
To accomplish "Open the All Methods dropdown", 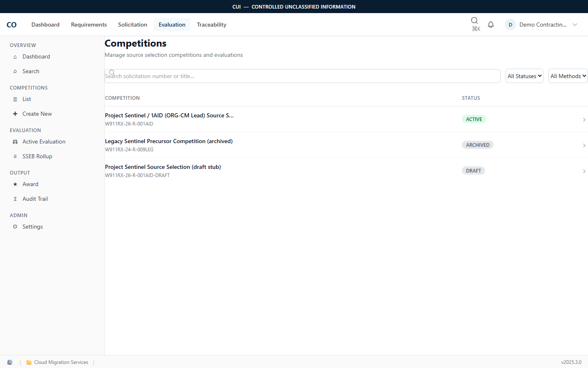I will point(568,76).
